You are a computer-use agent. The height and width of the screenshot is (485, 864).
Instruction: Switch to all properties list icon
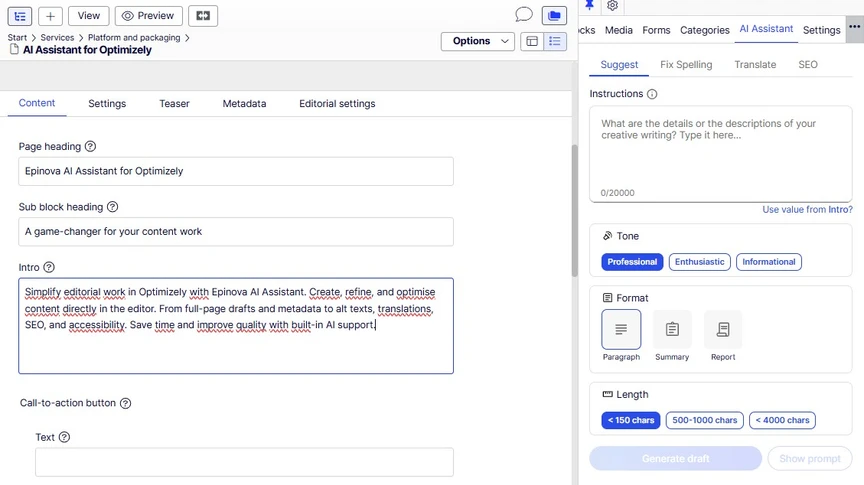coord(555,41)
